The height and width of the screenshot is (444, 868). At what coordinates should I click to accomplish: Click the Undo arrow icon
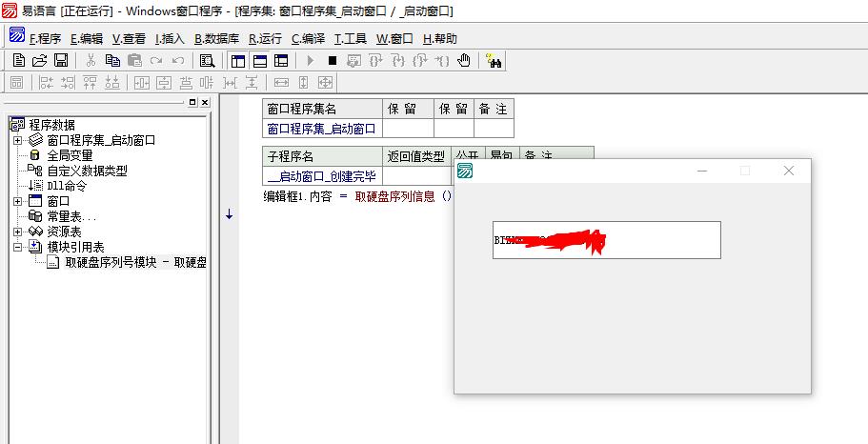tap(177, 60)
